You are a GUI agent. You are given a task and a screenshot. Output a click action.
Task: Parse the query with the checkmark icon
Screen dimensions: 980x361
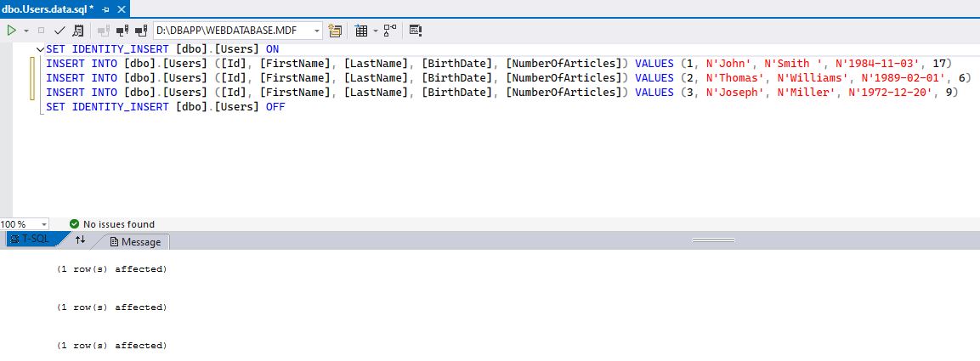(60, 30)
